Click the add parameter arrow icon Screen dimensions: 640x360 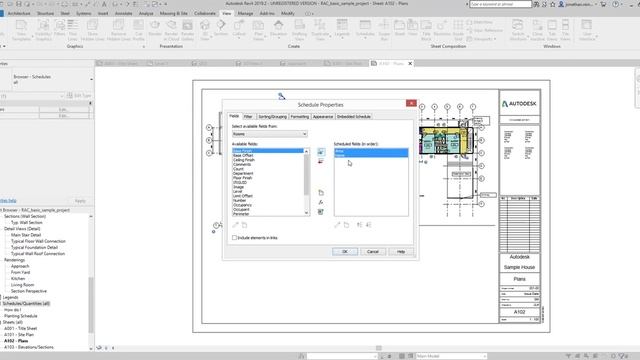click(x=321, y=152)
